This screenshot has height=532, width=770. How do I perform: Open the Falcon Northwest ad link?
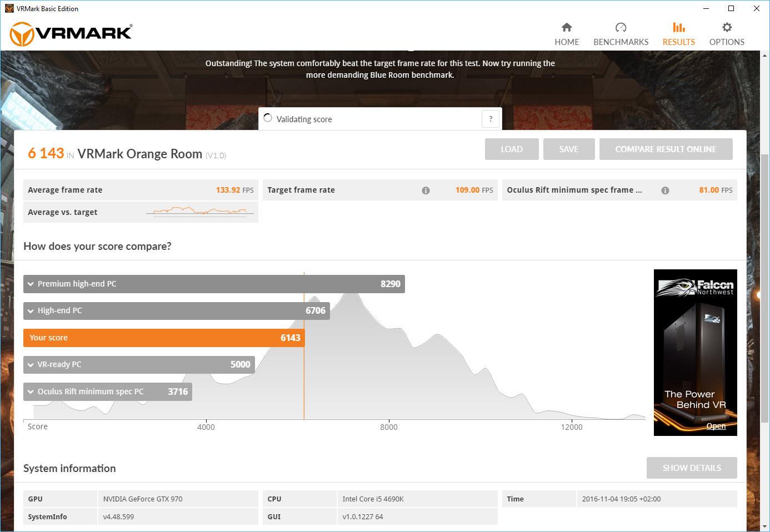[x=716, y=426]
